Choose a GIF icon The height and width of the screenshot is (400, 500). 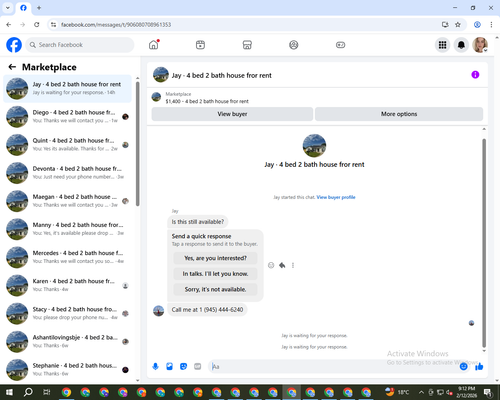coord(197,367)
